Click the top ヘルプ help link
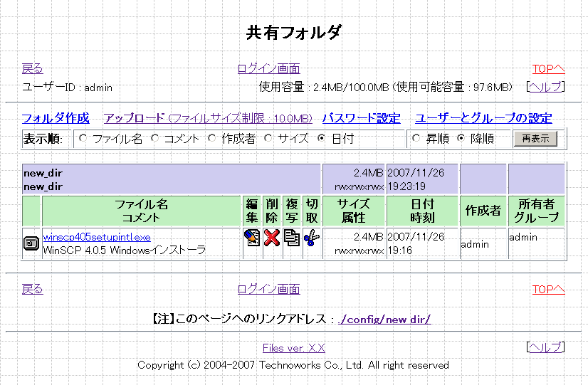 (545, 87)
